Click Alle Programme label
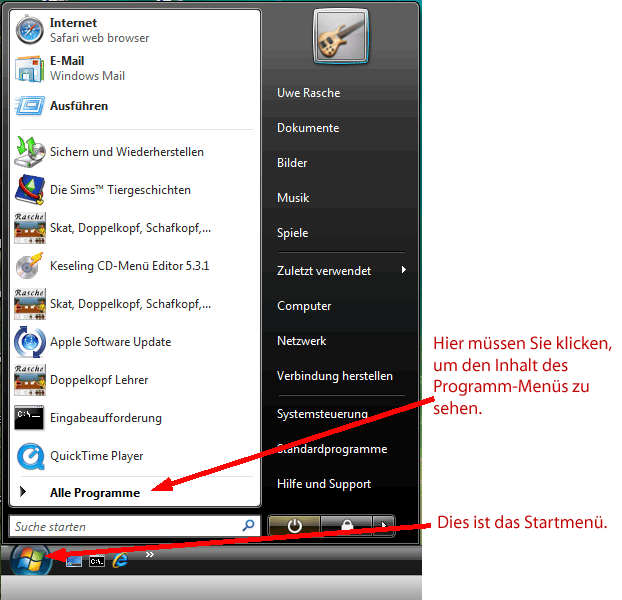 [95, 493]
